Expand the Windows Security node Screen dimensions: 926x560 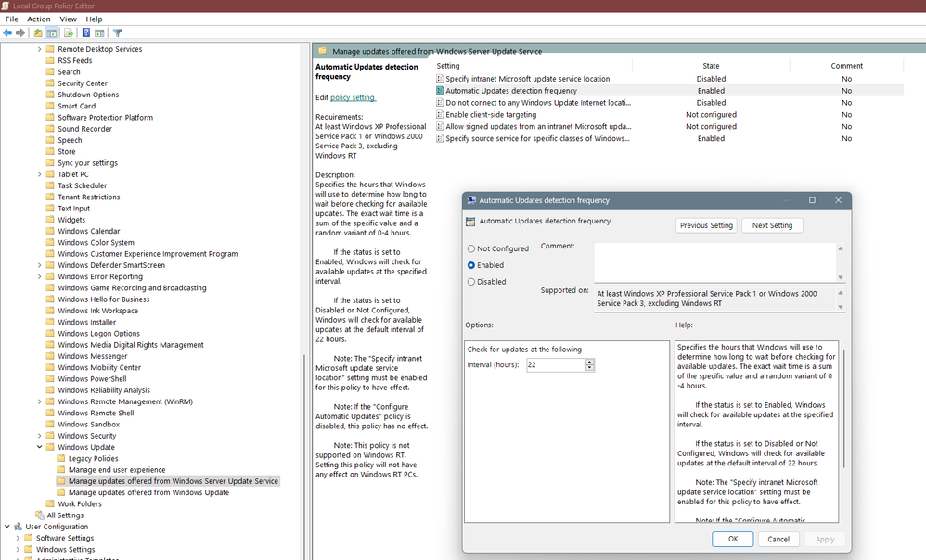pos(40,436)
